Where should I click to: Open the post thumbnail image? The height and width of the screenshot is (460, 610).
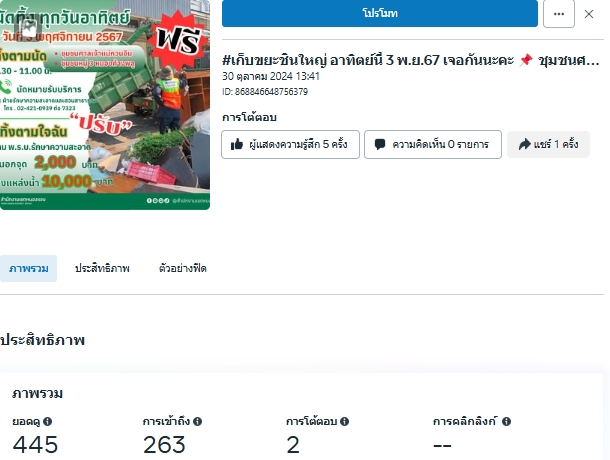pos(105,105)
